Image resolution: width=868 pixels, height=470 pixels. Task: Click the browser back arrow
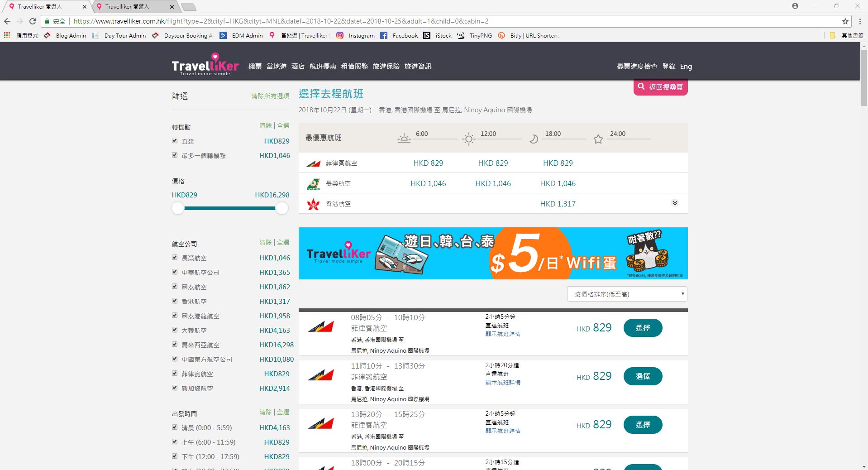click(x=7, y=21)
